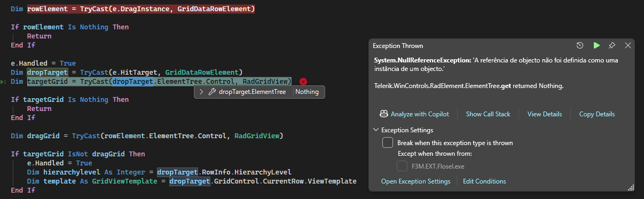Image resolution: width=644 pixels, height=199 pixels.
Task: Click 'If targetGrid Is Nothing Then' line
Action: pos(69,99)
